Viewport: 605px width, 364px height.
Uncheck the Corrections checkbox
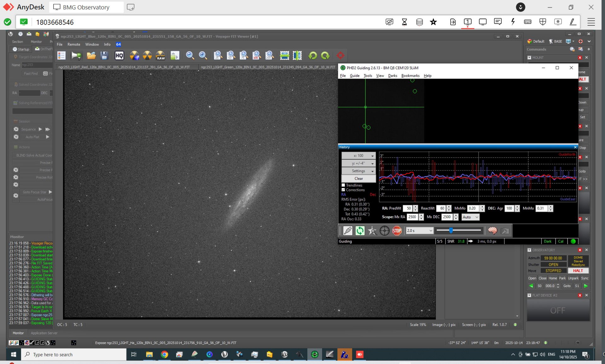(x=343, y=190)
